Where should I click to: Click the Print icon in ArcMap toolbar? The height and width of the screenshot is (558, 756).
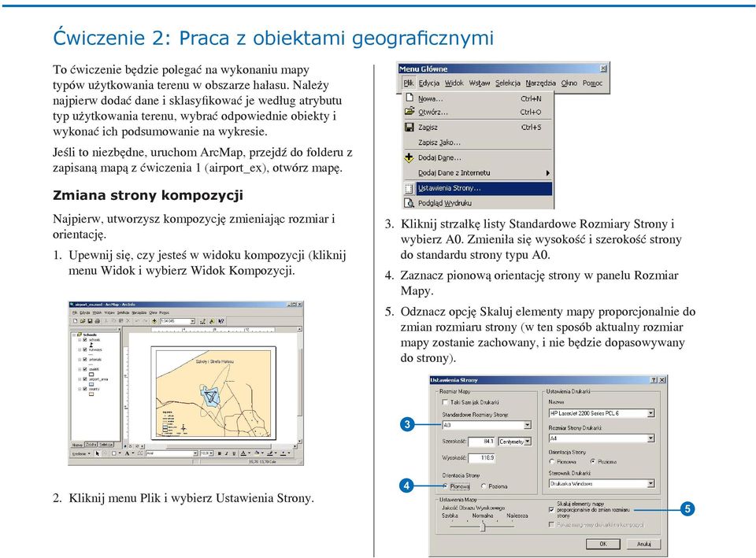pyautogui.click(x=98, y=321)
